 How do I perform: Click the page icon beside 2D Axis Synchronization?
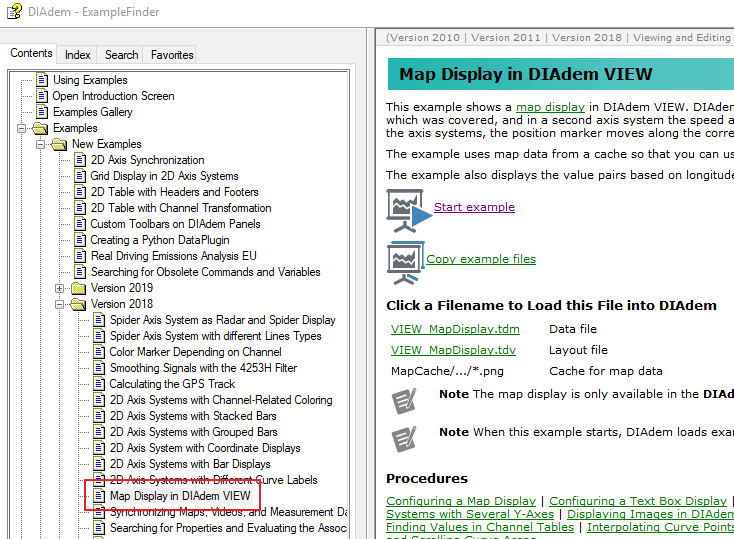pyautogui.click(x=80, y=160)
